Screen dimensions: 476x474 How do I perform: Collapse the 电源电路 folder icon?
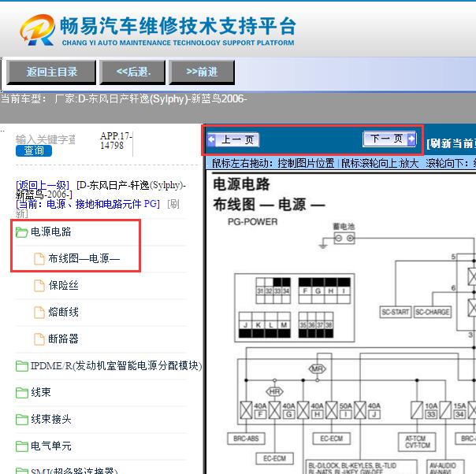point(22,232)
